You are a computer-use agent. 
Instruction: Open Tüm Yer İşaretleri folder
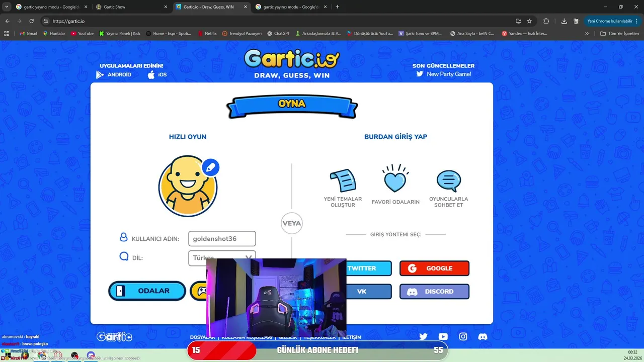(x=619, y=34)
